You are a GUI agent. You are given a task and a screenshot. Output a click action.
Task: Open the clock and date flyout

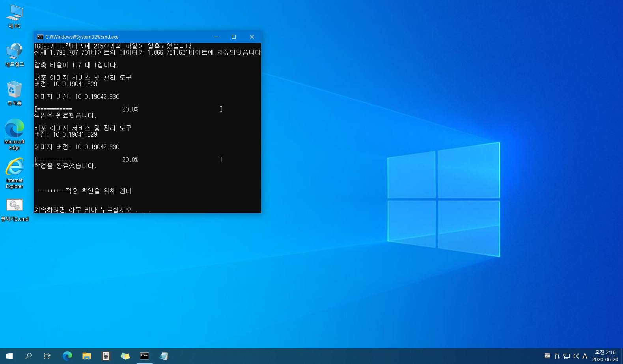click(x=605, y=356)
